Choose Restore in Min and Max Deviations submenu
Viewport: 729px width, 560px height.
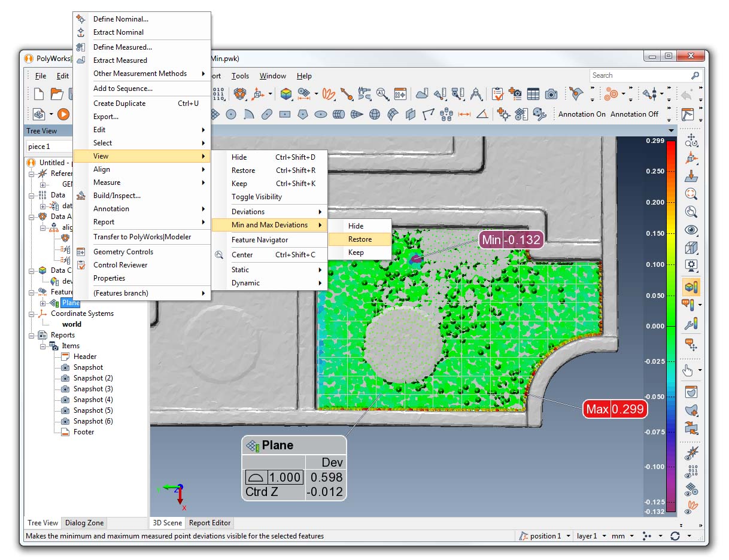[x=360, y=239]
